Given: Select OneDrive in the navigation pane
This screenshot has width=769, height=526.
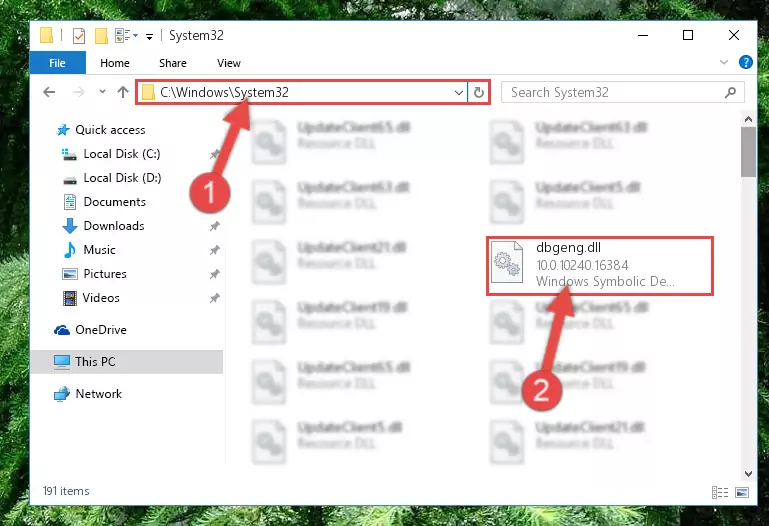Looking at the screenshot, I should click(101, 330).
